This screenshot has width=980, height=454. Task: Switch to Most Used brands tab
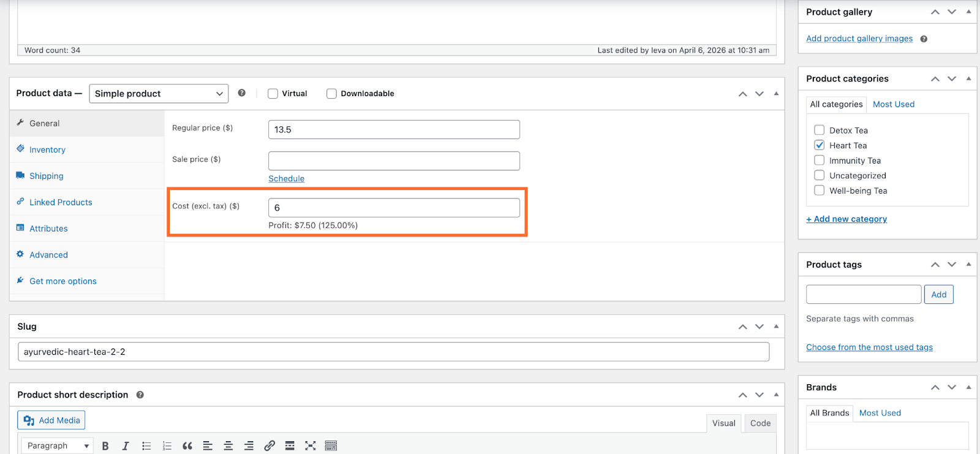click(880, 413)
